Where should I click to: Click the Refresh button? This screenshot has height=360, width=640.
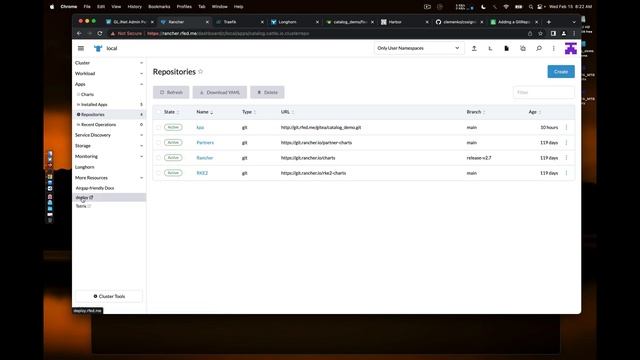(171, 92)
